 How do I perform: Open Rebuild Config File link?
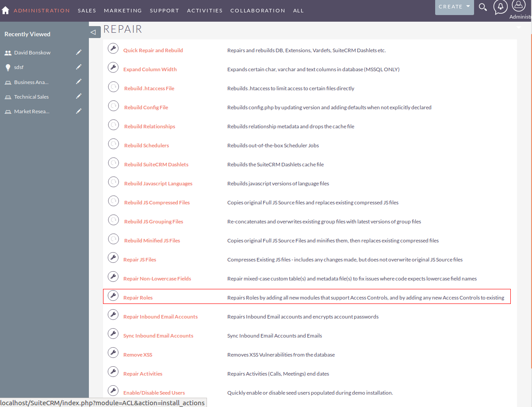tap(146, 108)
